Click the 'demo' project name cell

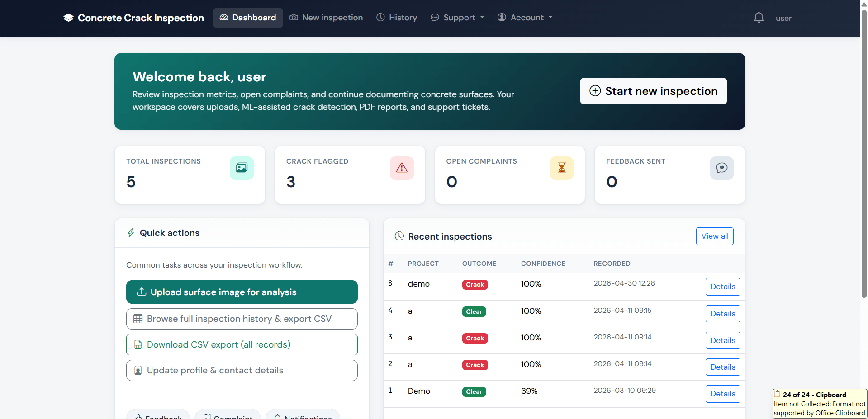pos(419,284)
